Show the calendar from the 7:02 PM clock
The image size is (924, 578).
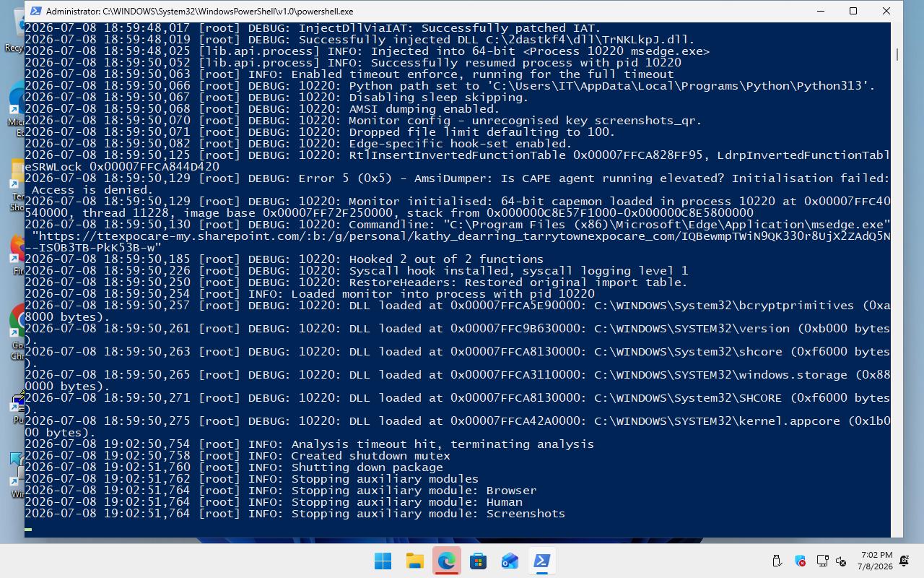876,561
